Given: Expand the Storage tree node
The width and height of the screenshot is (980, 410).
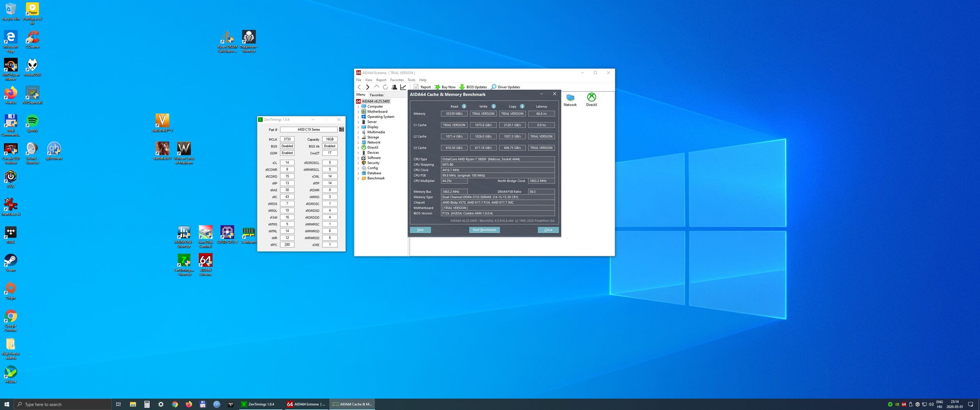Looking at the screenshot, I should [359, 137].
